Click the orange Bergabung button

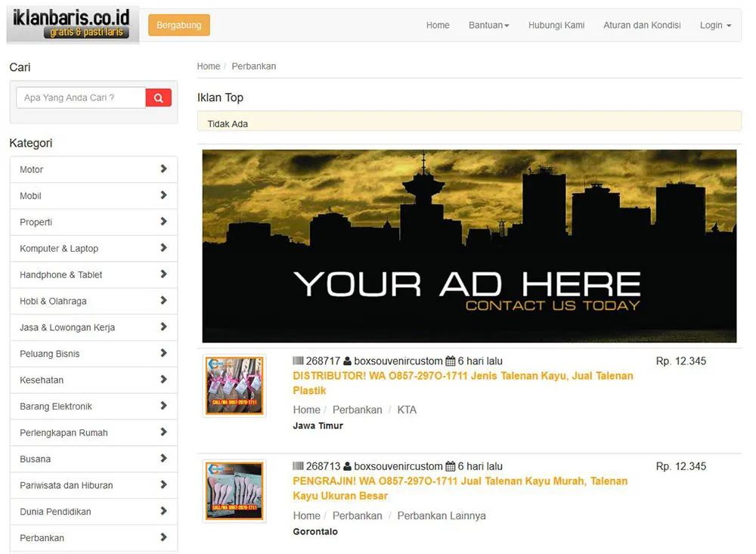pyautogui.click(x=179, y=25)
